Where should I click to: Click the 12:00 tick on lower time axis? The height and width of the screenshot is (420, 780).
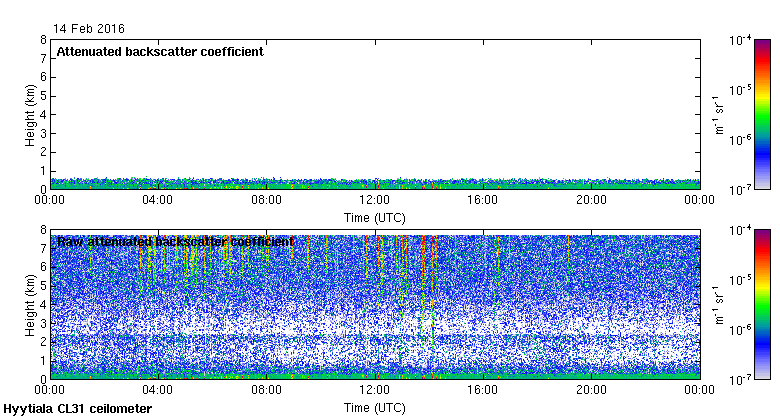coord(375,390)
